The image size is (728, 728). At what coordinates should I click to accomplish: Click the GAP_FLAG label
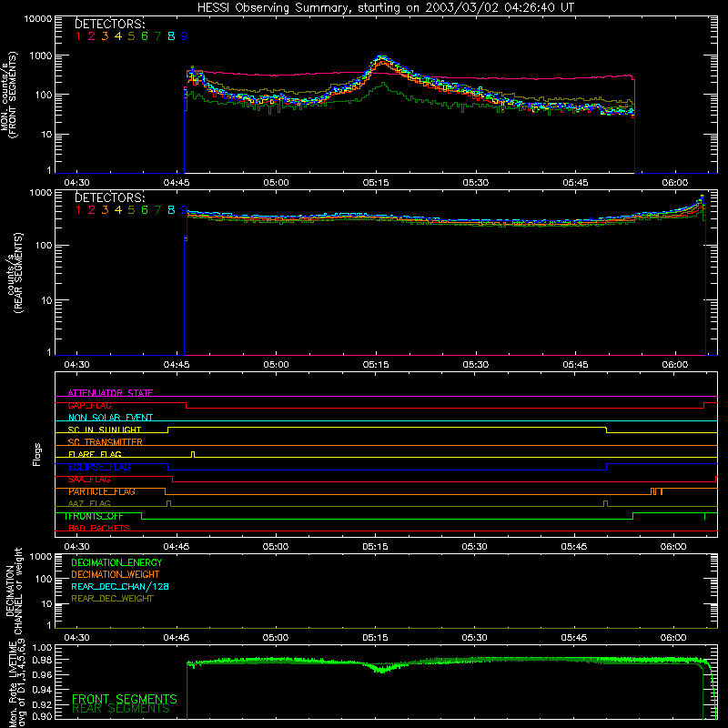click(89, 405)
